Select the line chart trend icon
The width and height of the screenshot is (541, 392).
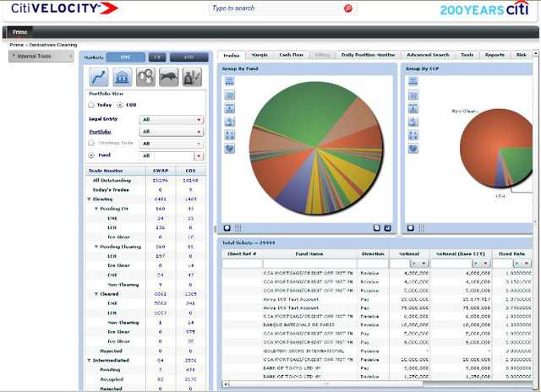pos(99,77)
